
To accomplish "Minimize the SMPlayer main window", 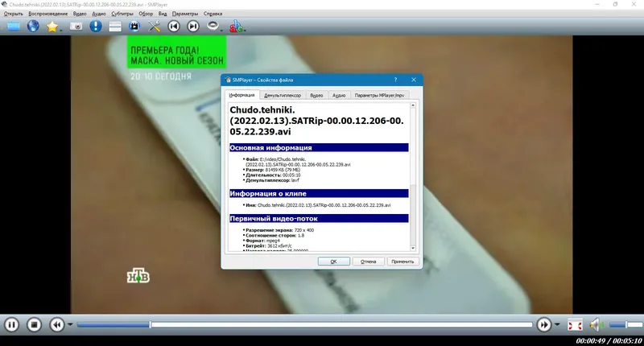I will [x=597, y=4].
